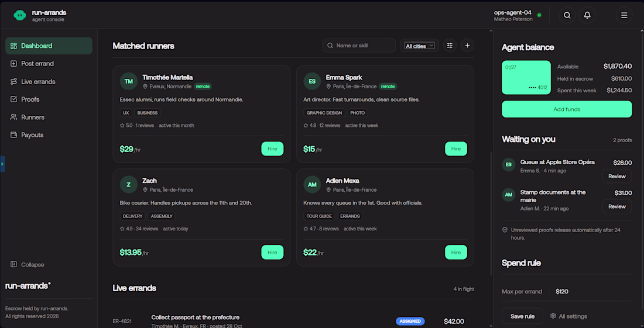Viewport: 644px width, 328px height.
Task: Click the ES avatar on Emma Spark's card
Action: coord(312,81)
